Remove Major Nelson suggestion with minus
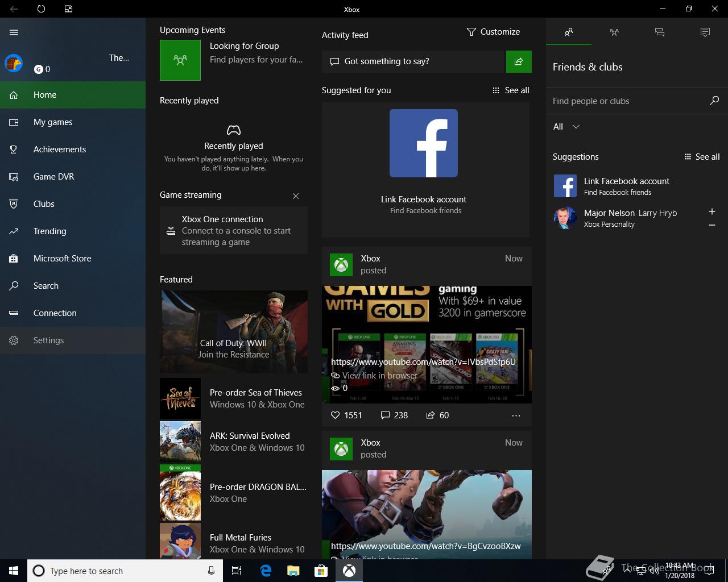The image size is (728, 582). (x=712, y=225)
